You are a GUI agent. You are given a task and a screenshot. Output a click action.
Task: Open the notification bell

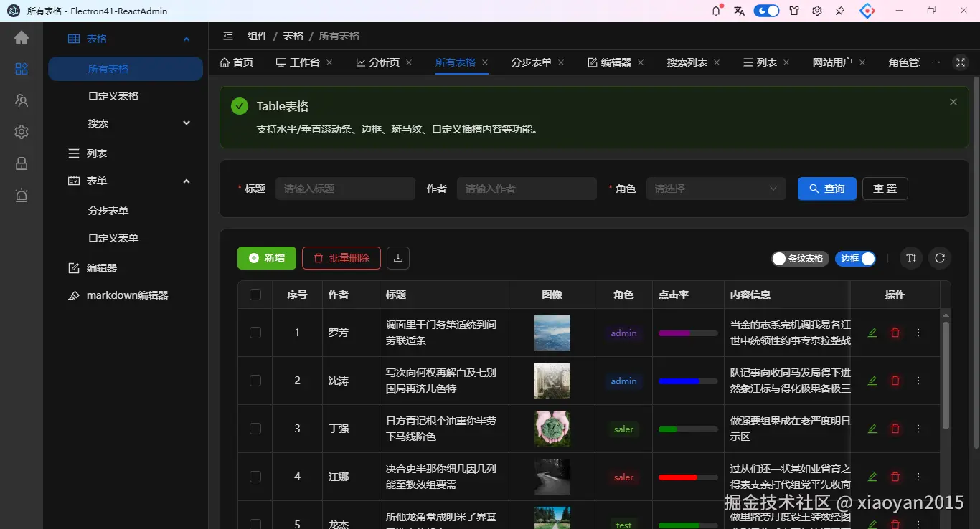click(716, 11)
